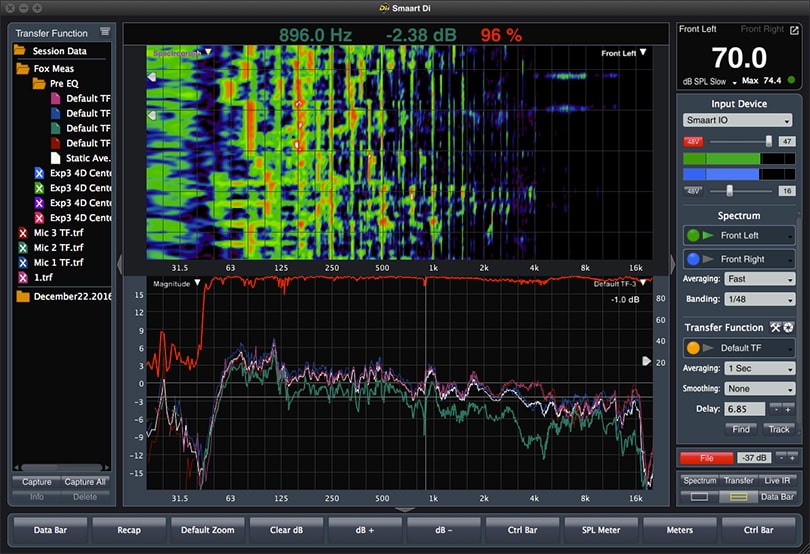Click the Find delay button

[x=741, y=429]
